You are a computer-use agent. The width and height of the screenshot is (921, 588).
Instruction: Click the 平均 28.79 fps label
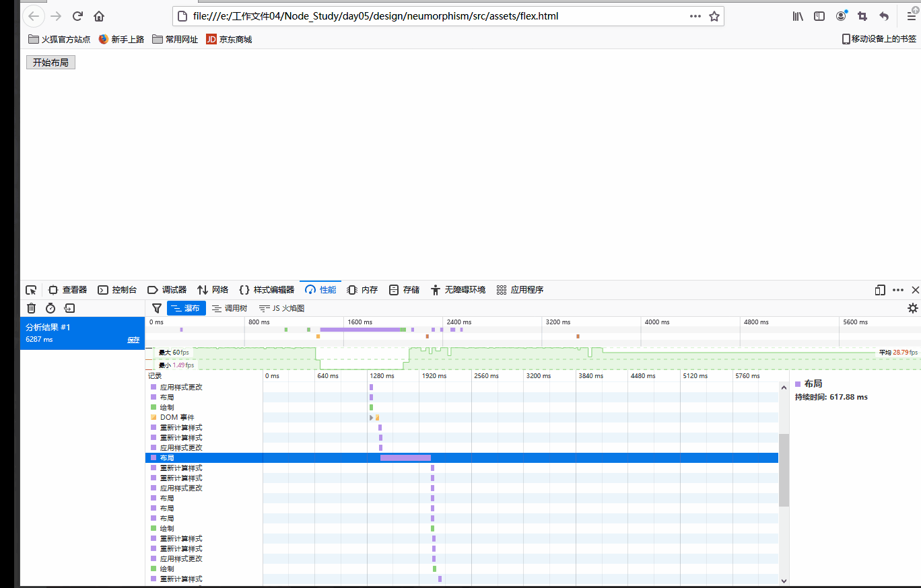point(898,353)
